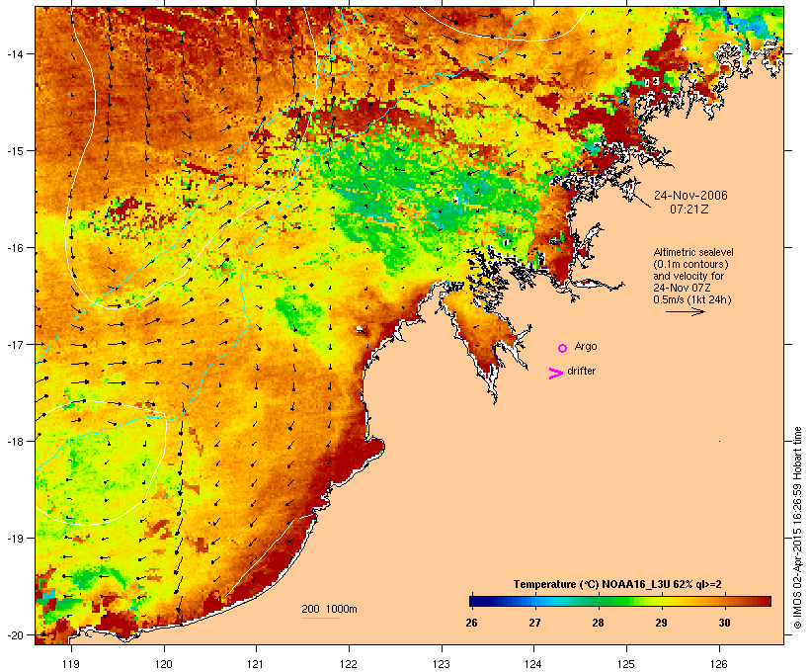Click the 'drifter' legend label
The height and width of the screenshot is (672, 810).
(x=581, y=371)
